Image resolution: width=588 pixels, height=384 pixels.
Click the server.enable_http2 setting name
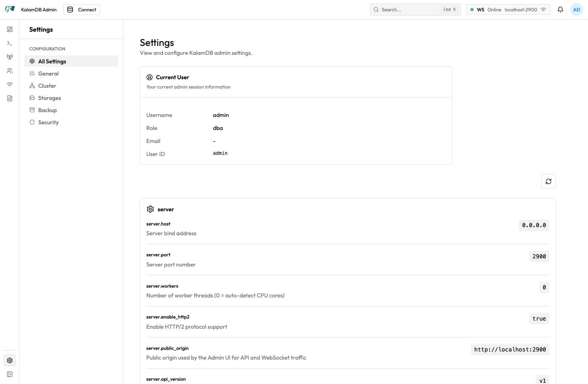pyautogui.click(x=168, y=317)
